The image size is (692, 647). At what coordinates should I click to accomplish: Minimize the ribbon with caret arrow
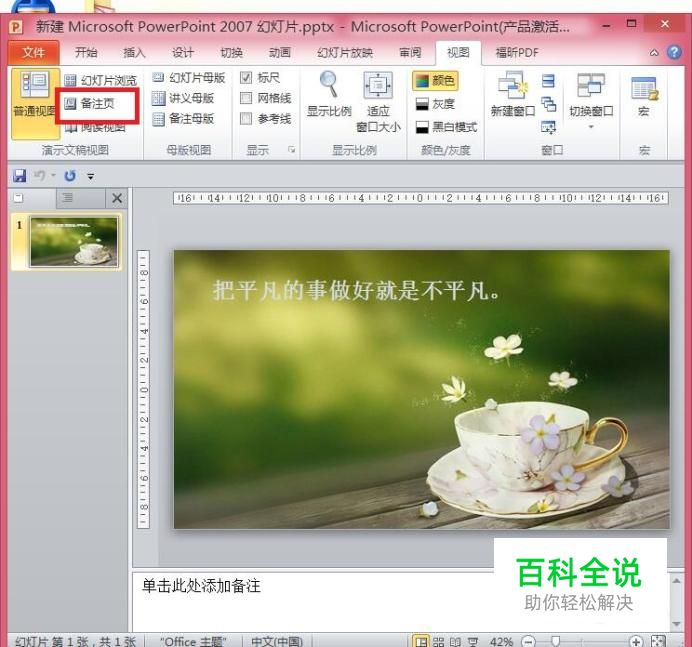click(654, 53)
